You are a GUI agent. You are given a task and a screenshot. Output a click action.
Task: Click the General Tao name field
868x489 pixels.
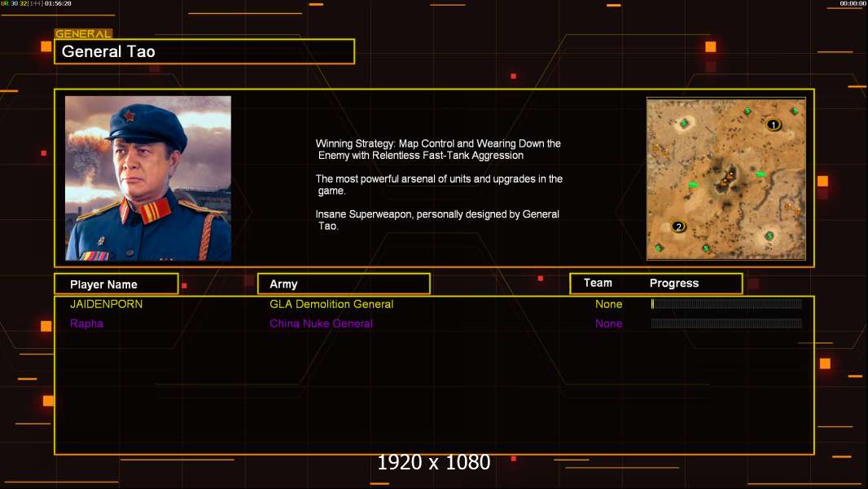(x=204, y=51)
